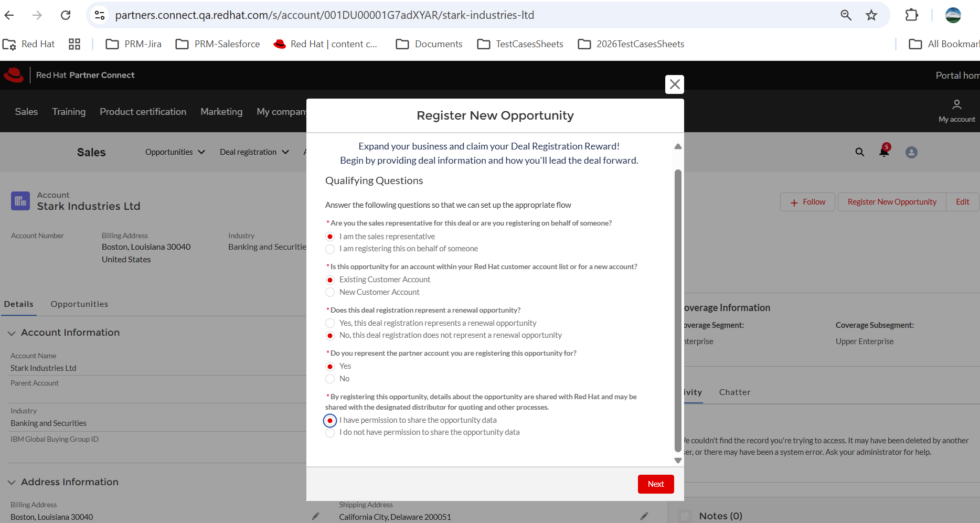Open the browser extensions puzzle icon
Image resolution: width=980 pixels, height=523 pixels.
(912, 15)
